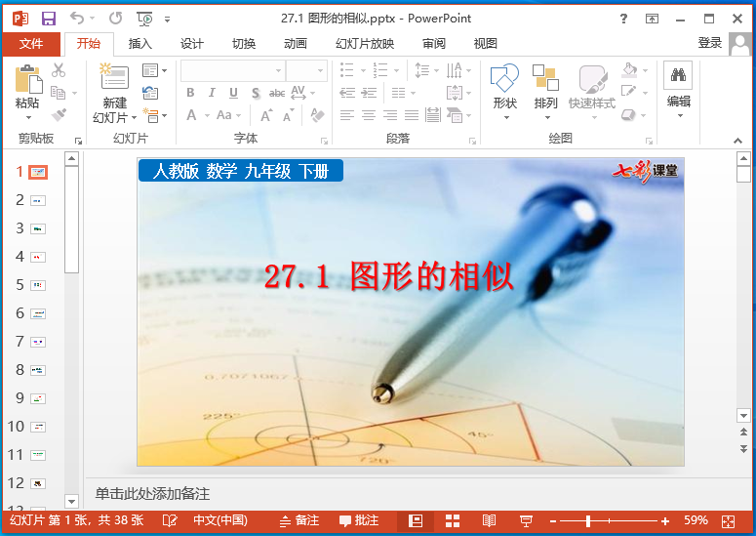The width and height of the screenshot is (756, 536).
Task: Click the zoom slider handle
Action: tap(588, 521)
